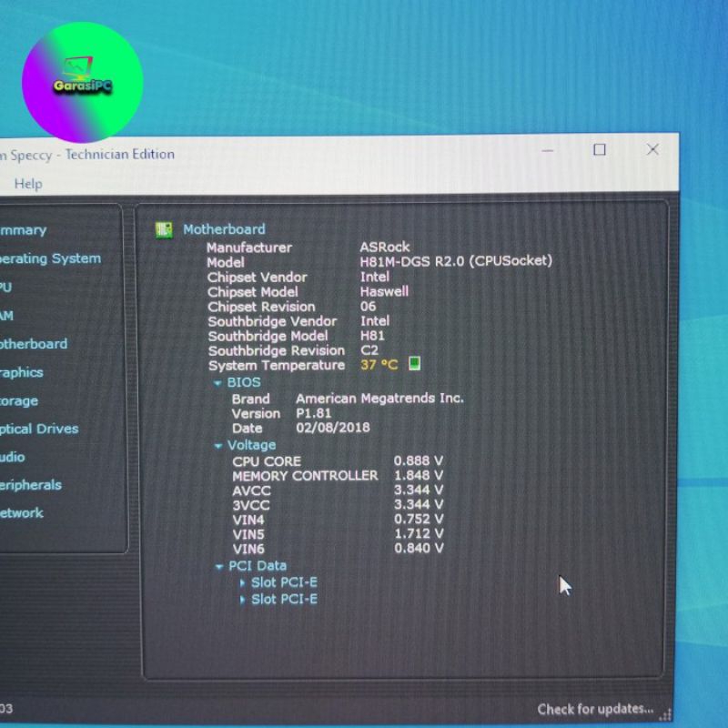The height and width of the screenshot is (728, 728).
Task: Click the Southbridge Model H81 value
Action: [372, 336]
